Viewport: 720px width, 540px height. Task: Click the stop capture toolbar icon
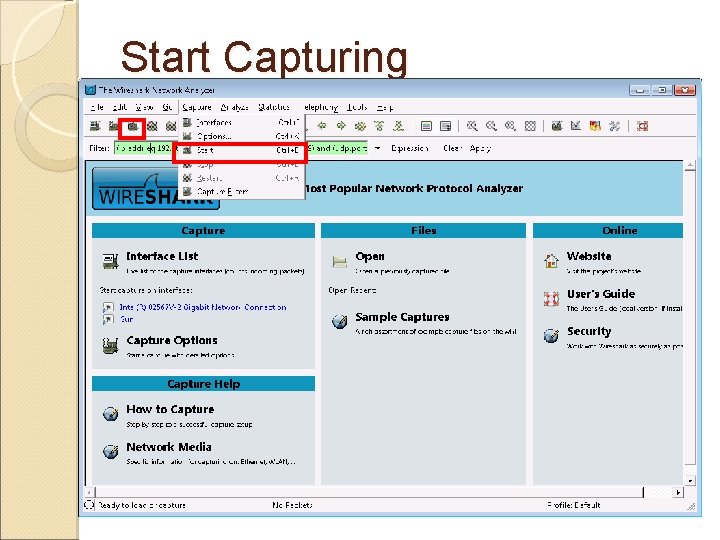click(x=152, y=126)
